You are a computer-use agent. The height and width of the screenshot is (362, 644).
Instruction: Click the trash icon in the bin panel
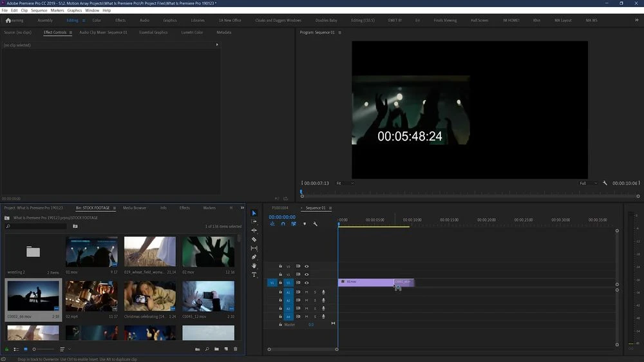click(236, 349)
